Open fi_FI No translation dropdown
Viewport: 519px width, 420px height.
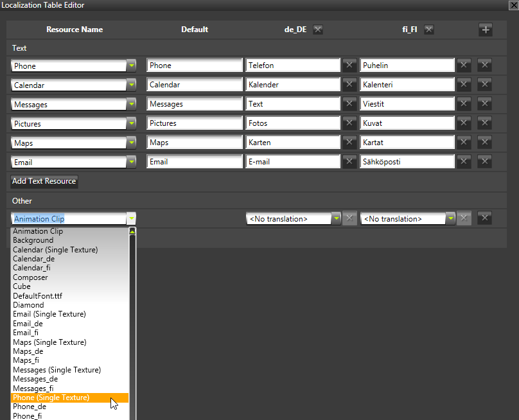[451, 219]
